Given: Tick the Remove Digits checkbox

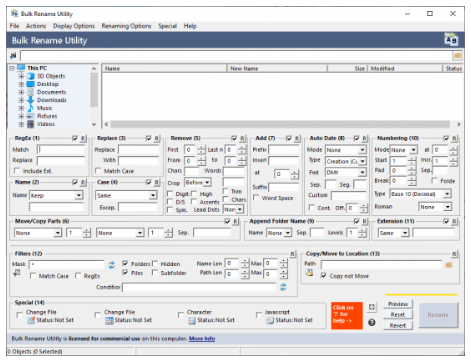Looking at the screenshot, I should tap(170, 194).
